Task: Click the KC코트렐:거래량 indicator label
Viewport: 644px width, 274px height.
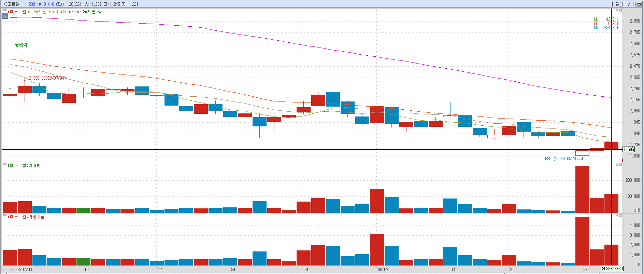Action: [x=25, y=165]
